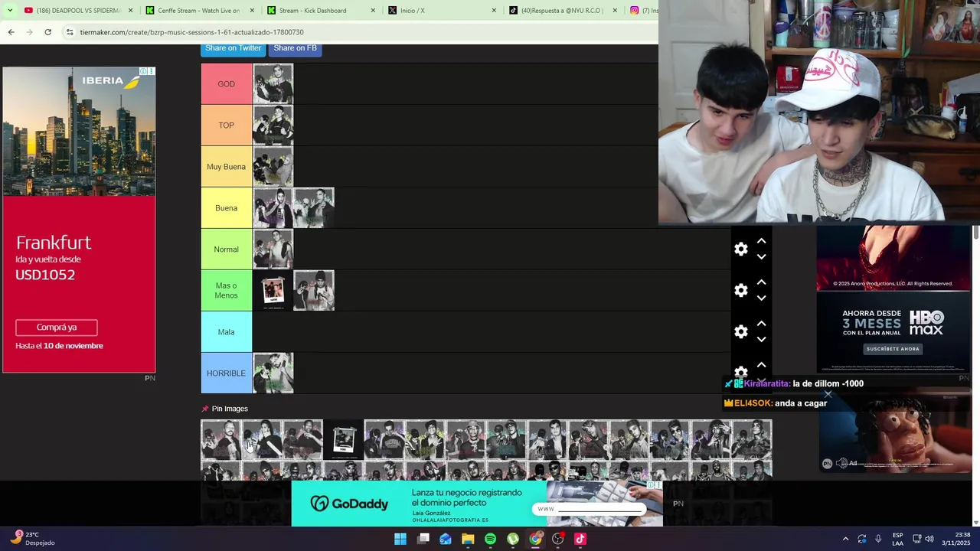Viewport: 980px width, 551px height.
Task: Move the Normal tier row down
Action: point(761,257)
